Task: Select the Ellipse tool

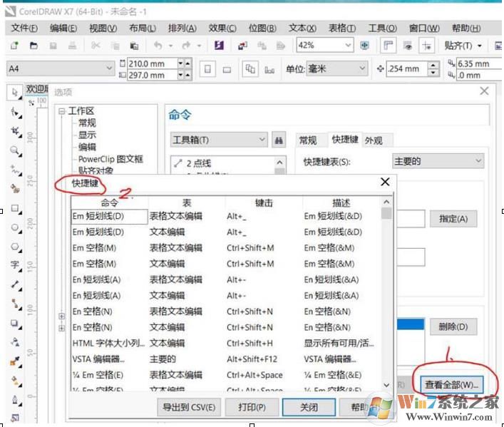Action: pos(15,227)
